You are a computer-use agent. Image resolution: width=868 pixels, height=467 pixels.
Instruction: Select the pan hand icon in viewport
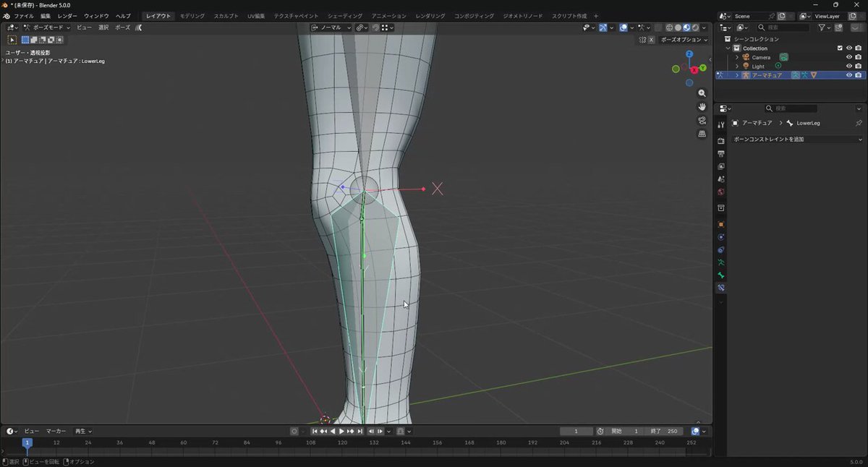point(702,107)
